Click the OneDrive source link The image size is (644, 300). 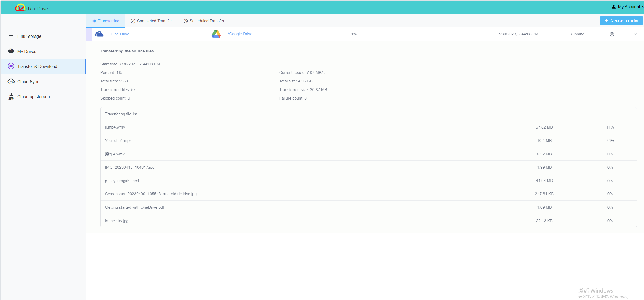click(x=120, y=34)
